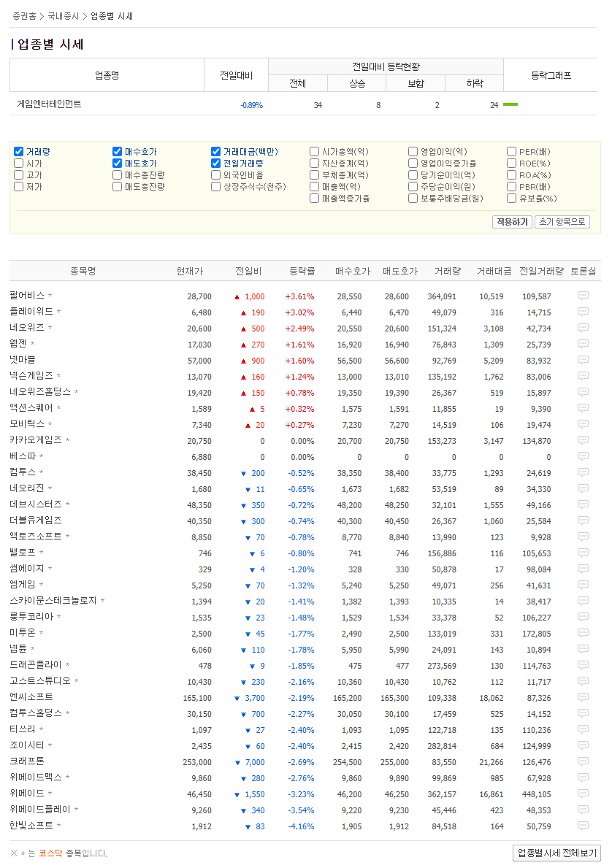
Task: Open discussion room icon for 웹젠
Action: point(583,344)
